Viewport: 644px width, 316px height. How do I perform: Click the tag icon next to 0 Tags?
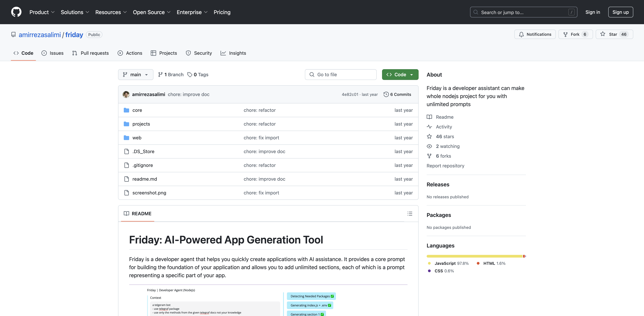190,75
